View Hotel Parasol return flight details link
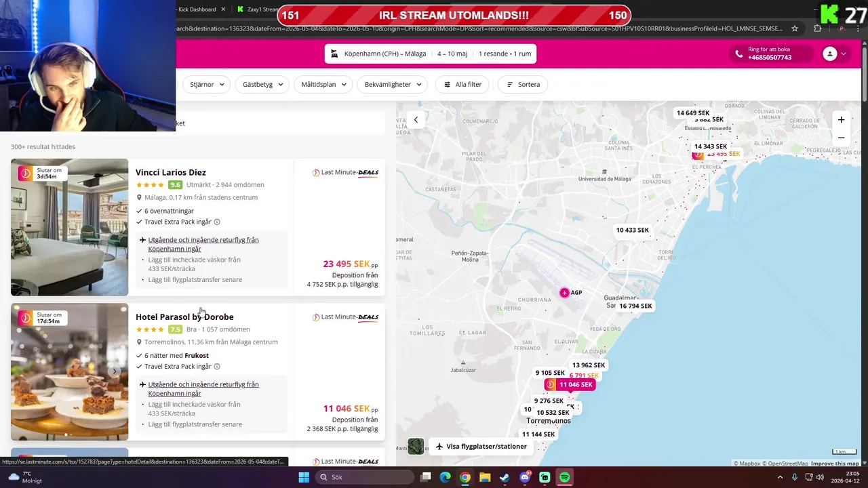The image size is (868, 488). point(203,389)
